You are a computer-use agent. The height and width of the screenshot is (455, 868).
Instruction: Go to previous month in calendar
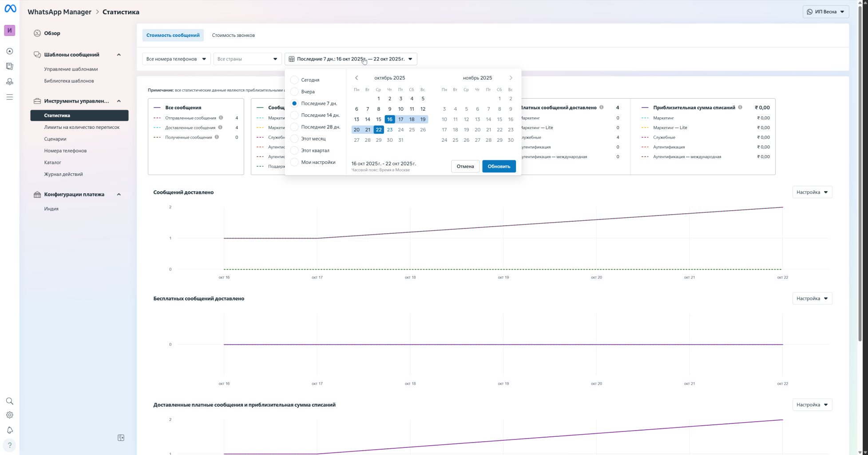(x=357, y=78)
